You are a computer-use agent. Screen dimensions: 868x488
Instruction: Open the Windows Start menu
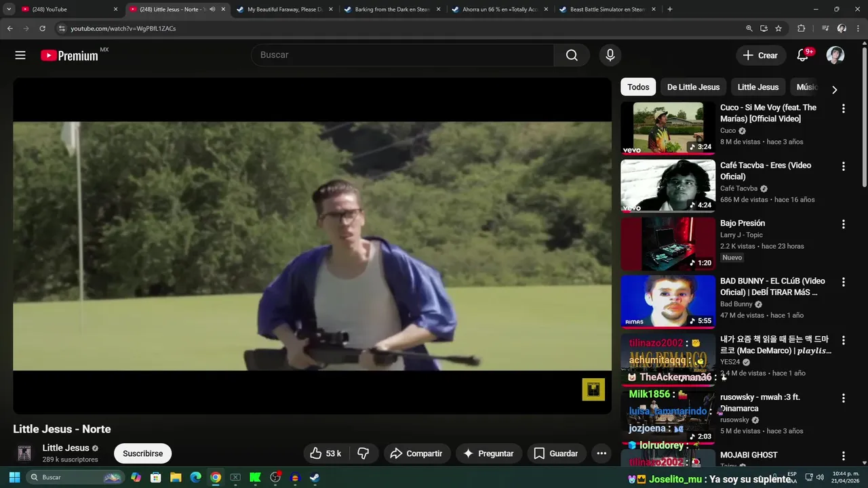(x=14, y=477)
